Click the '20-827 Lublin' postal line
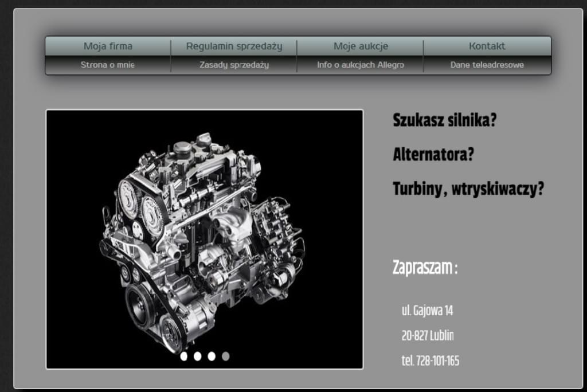This screenshot has width=587, height=392. click(x=428, y=335)
